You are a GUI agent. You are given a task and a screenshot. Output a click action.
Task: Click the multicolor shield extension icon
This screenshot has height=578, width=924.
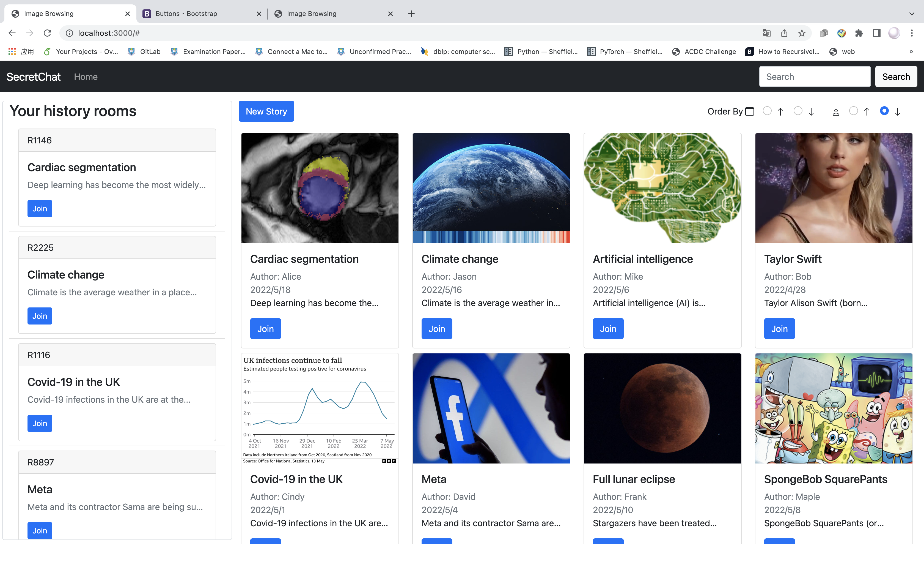click(x=842, y=33)
